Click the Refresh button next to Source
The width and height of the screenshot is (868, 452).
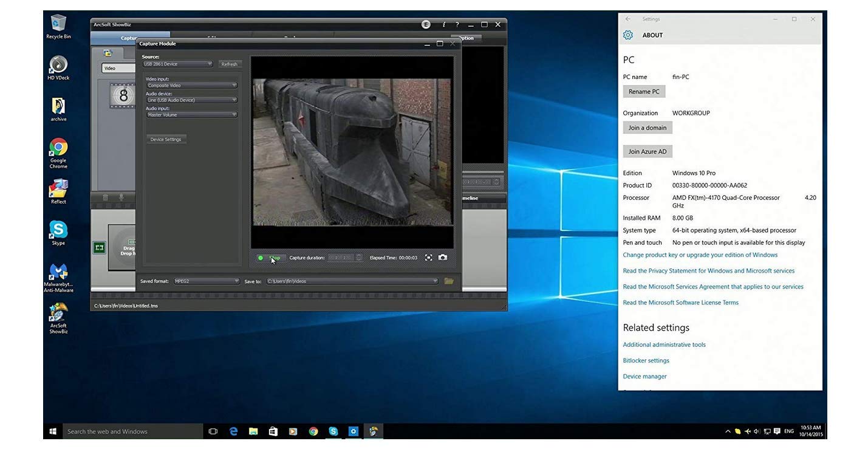[x=229, y=64]
